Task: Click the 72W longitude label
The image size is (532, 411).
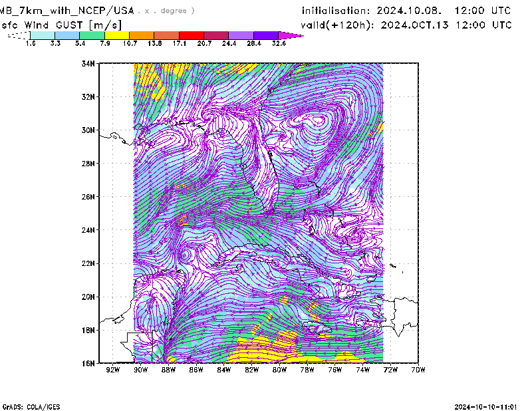Action: pos(390,370)
